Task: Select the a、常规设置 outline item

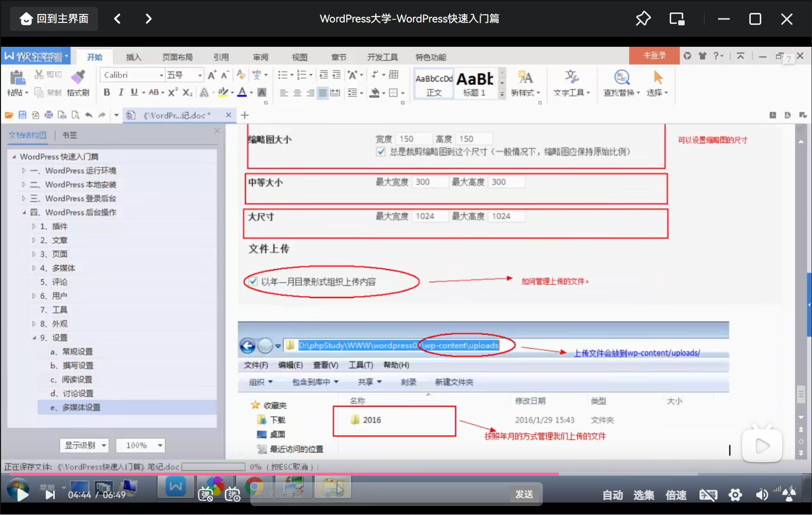Action: pos(72,352)
